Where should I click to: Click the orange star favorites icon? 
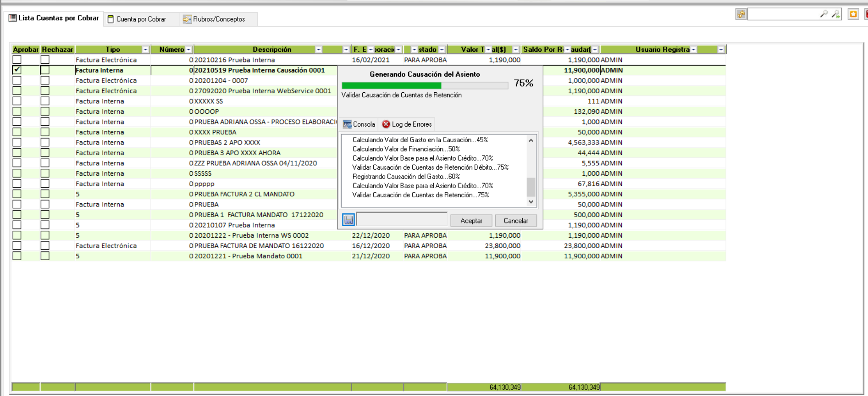[853, 14]
